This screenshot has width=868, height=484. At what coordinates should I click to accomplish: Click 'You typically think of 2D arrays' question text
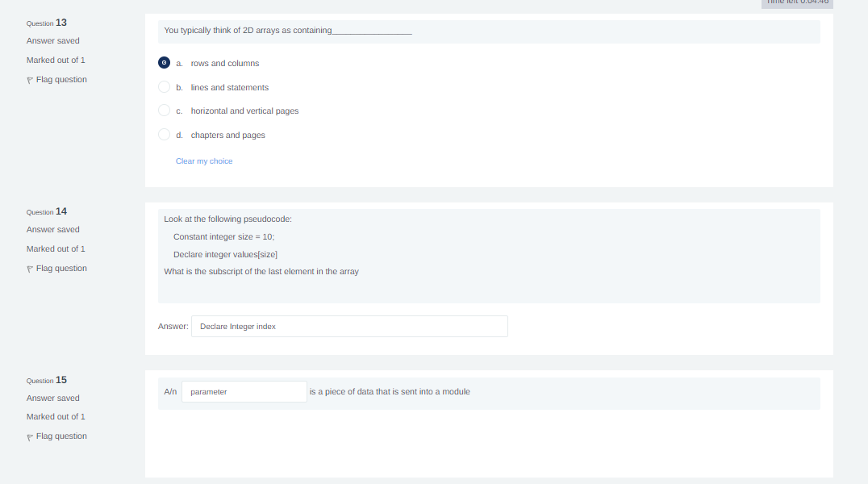point(288,31)
